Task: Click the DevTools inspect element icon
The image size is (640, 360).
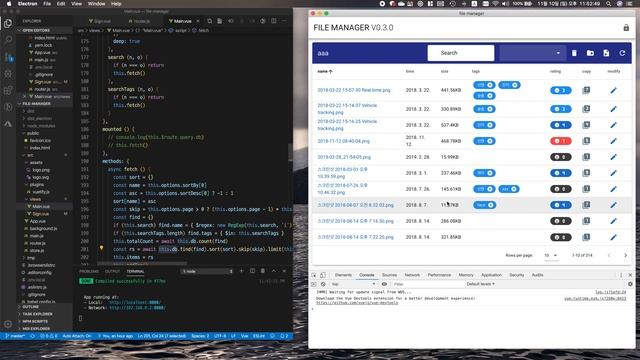Action: [314, 275]
